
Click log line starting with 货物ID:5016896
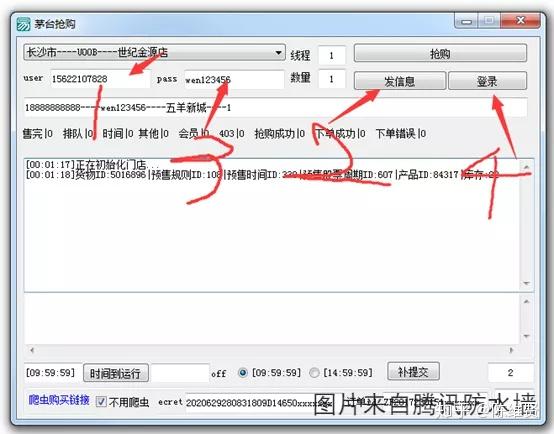(262, 175)
